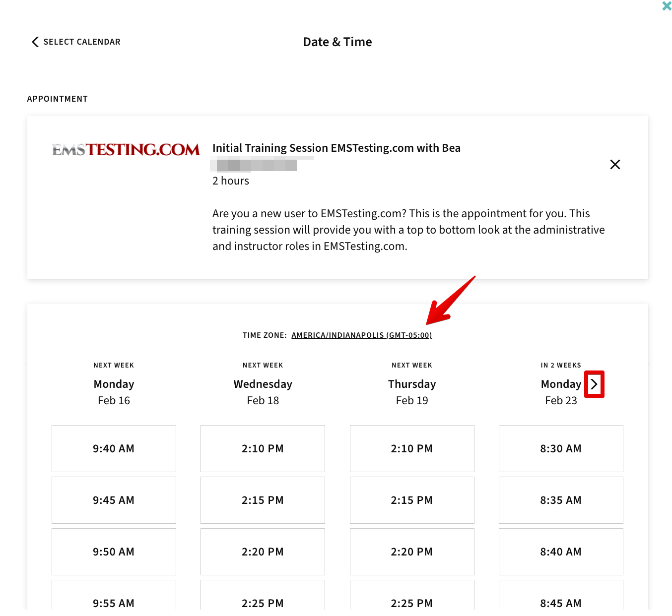Select the 8:35 AM time slot
The image size is (672, 616).
(561, 500)
